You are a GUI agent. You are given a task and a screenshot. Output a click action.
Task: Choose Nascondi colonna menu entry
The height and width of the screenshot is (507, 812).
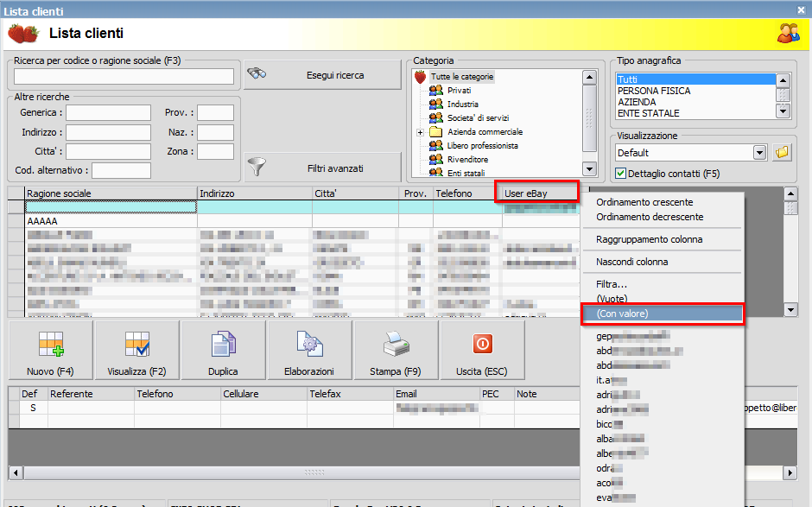pos(663,262)
